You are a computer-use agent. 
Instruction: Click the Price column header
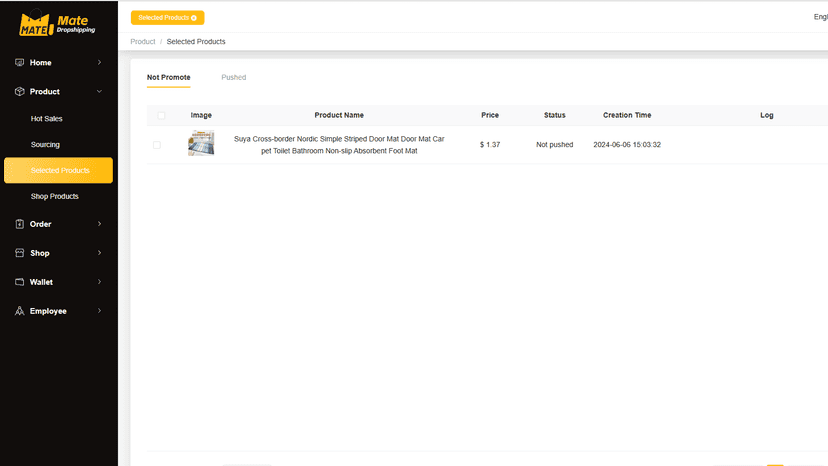pos(490,115)
